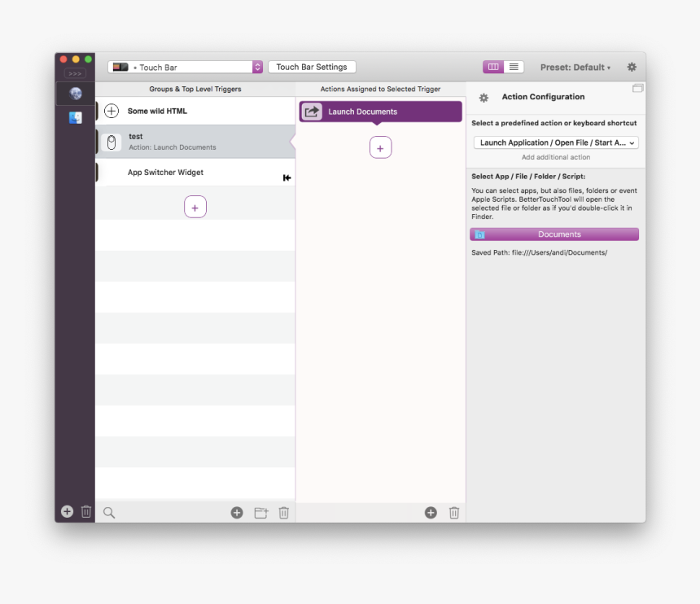
Task: Maximize the window with green button
Action: click(89, 59)
